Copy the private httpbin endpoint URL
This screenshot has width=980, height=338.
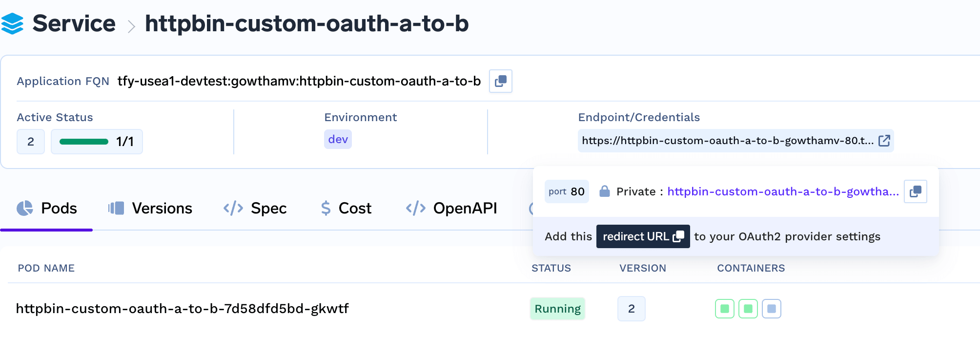(915, 191)
